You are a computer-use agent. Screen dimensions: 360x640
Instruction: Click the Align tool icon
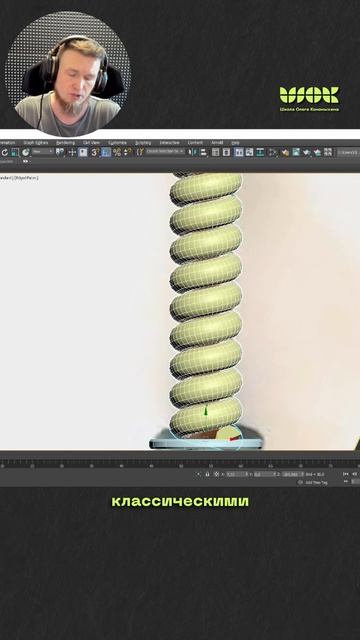[203, 152]
